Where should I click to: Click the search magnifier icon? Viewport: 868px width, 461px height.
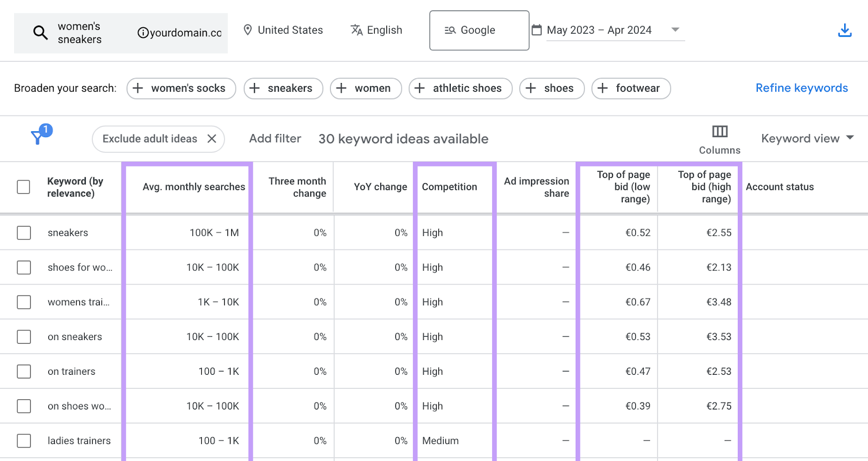pyautogui.click(x=40, y=33)
